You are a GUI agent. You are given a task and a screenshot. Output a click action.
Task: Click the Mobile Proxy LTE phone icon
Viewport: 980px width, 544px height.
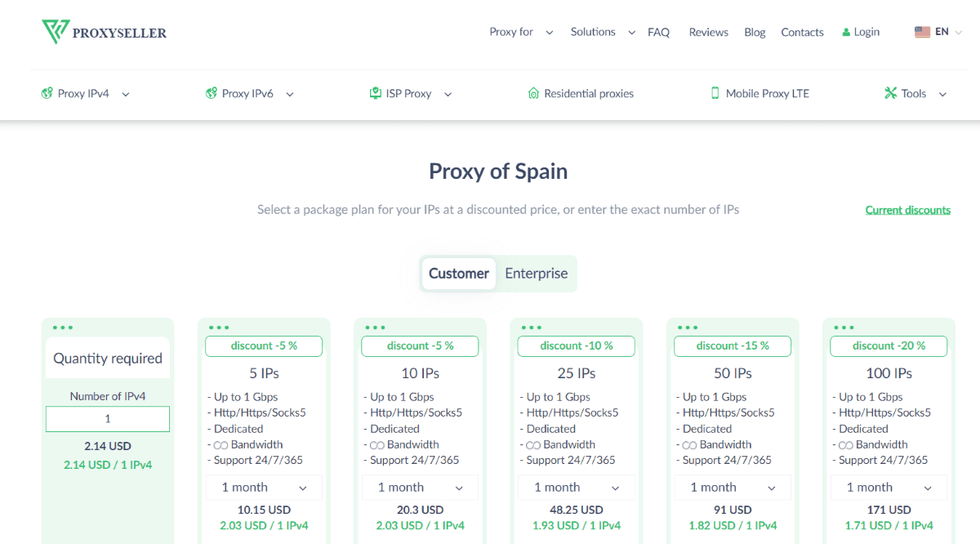pos(715,94)
